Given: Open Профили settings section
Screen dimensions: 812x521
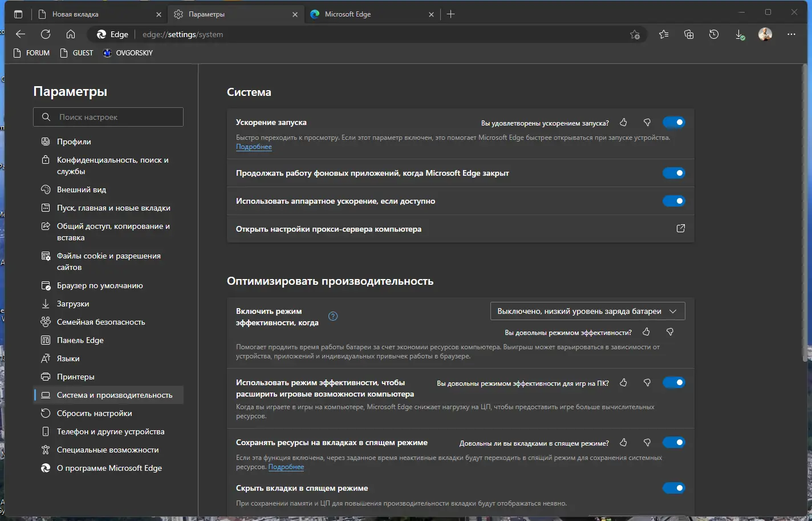Looking at the screenshot, I should click(108, 142).
